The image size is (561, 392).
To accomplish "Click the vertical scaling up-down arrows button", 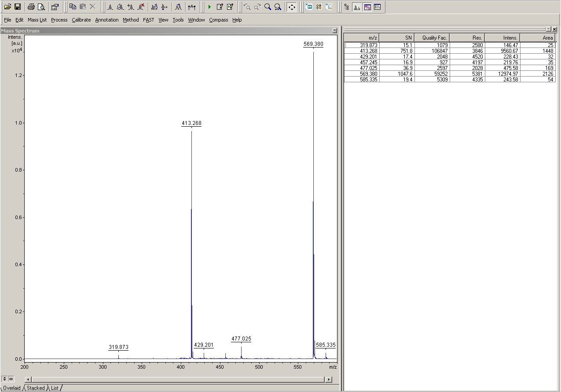I will [5, 379].
